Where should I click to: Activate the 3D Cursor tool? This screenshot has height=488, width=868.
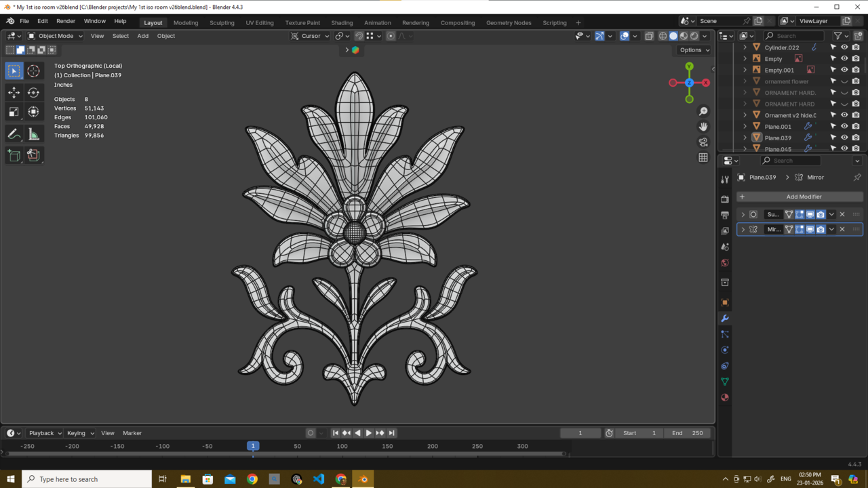33,71
